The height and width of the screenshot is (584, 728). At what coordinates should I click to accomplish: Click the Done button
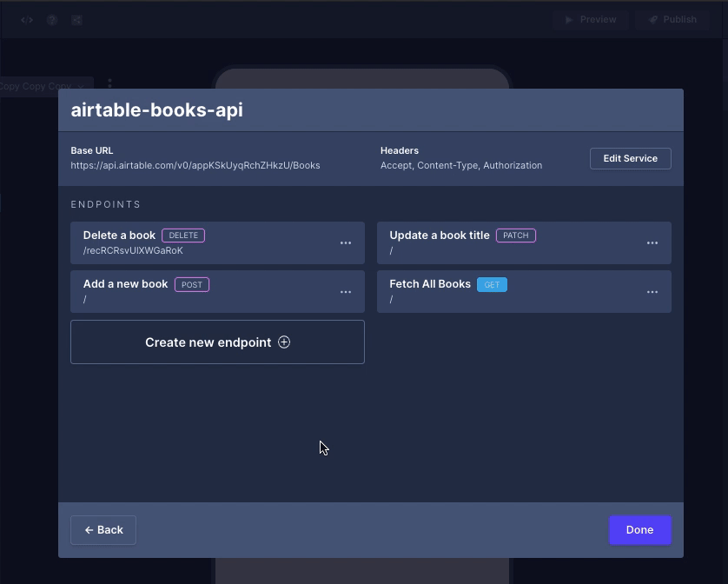tap(639, 529)
